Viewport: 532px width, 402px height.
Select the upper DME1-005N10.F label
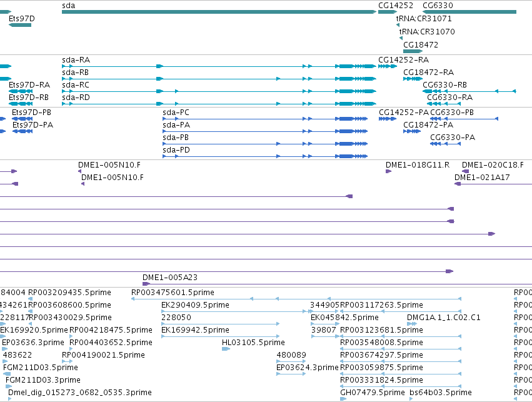click(109, 165)
